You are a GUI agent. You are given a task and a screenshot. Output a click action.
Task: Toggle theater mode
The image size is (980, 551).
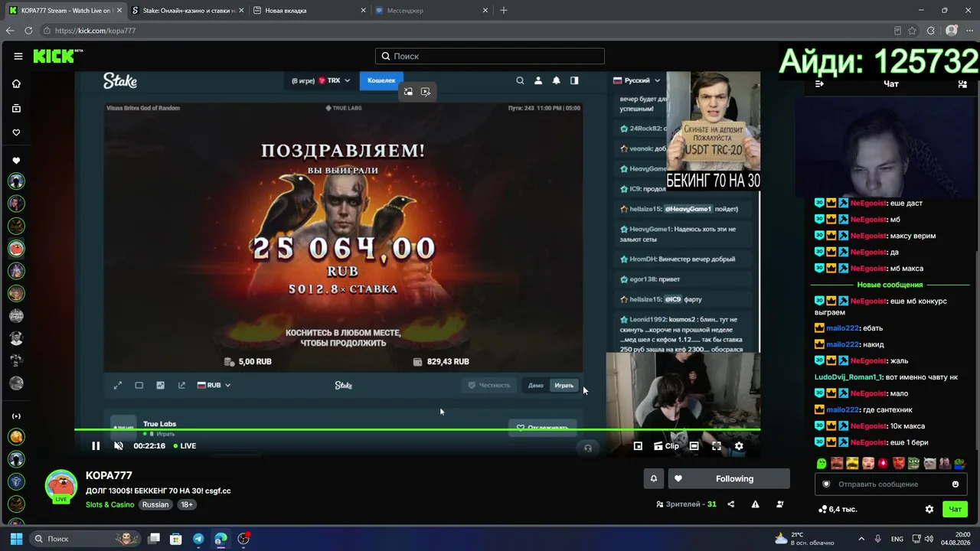(x=694, y=446)
